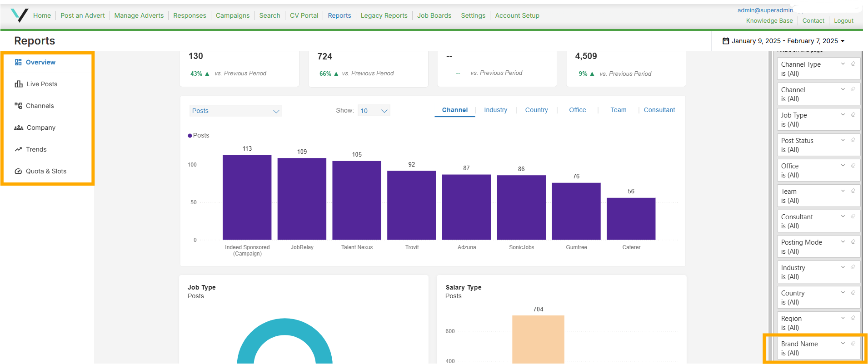
Task: Select the Quota & Slots gauge icon
Action: click(18, 171)
